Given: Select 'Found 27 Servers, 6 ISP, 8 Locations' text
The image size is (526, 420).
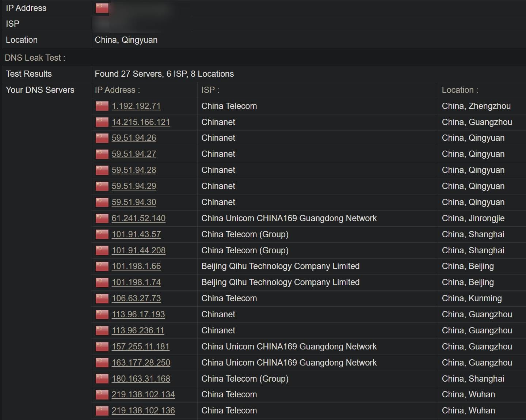Looking at the screenshot, I should coord(164,74).
